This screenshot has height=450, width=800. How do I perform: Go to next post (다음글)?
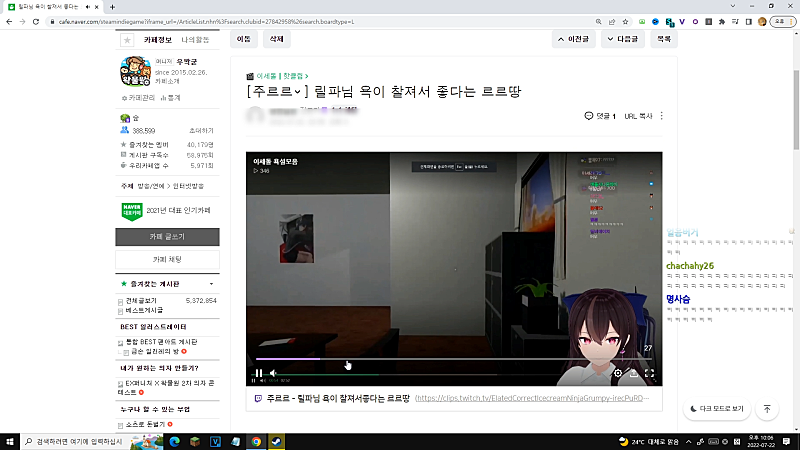click(622, 39)
